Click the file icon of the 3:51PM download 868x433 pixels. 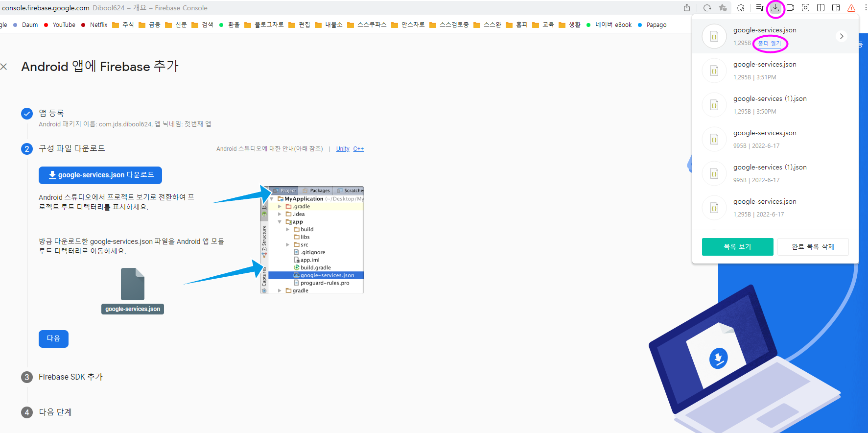[714, 71]
